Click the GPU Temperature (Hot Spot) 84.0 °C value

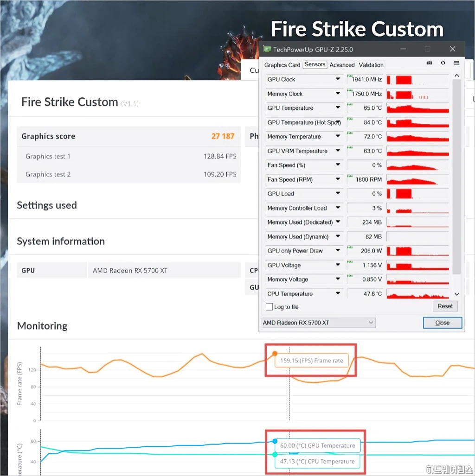tap(365, 122)
